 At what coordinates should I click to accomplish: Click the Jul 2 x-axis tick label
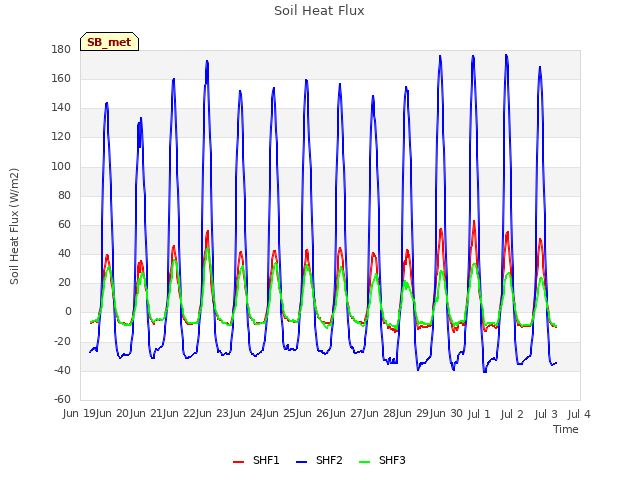512,414
